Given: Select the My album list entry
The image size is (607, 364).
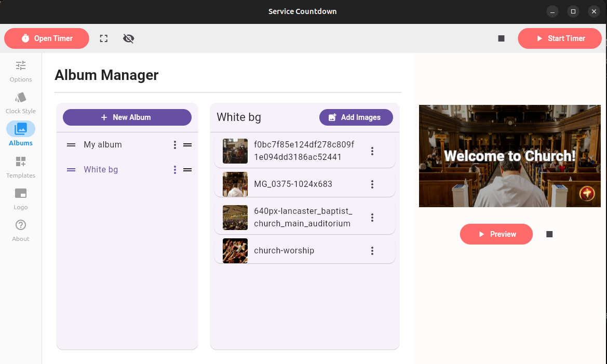Looking at the screenshot, I should tap(103, 145).
